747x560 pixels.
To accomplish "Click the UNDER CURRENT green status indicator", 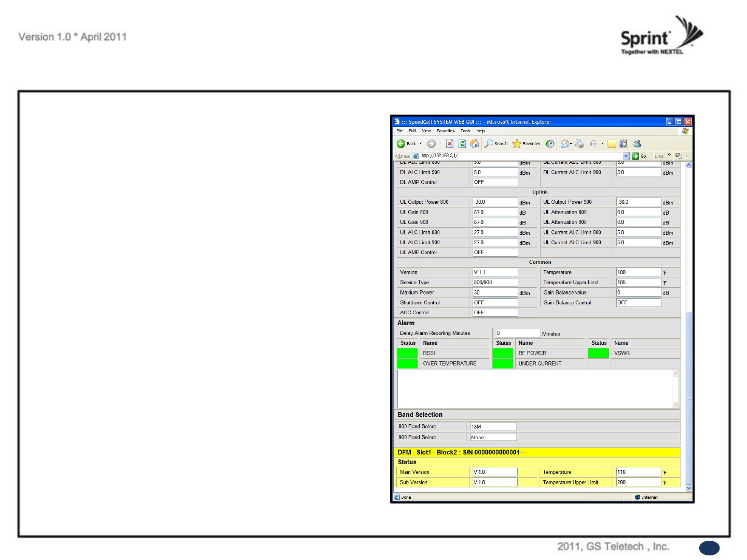I will 503,363.
